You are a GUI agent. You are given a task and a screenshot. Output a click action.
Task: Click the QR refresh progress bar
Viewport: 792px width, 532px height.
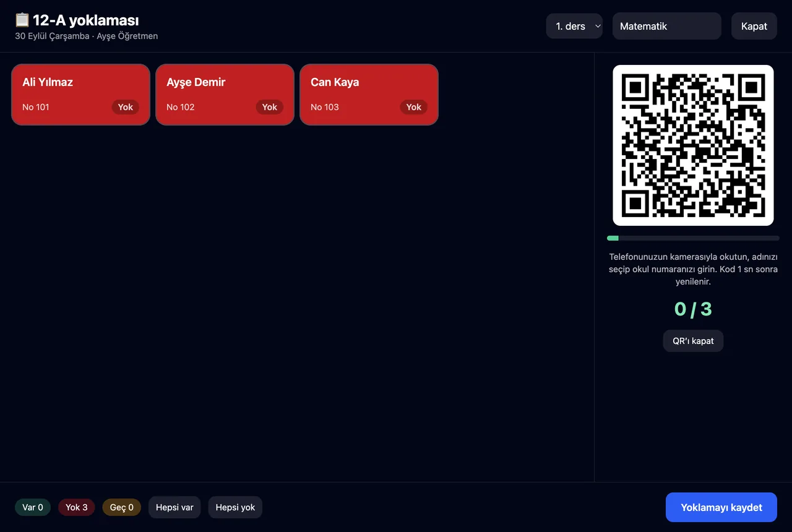(x=693, y=238)
